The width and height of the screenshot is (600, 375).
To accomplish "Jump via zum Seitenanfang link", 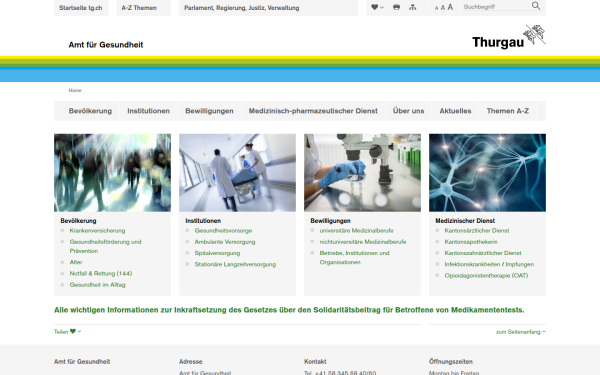I will 521,332.
